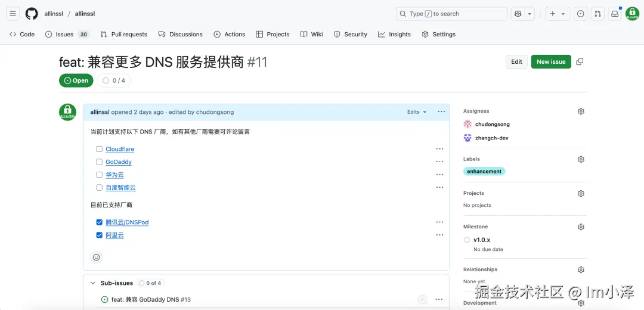Switch to the Pull requests tab
This screenshot has width=644, height=310.
(x=123, y=34)
